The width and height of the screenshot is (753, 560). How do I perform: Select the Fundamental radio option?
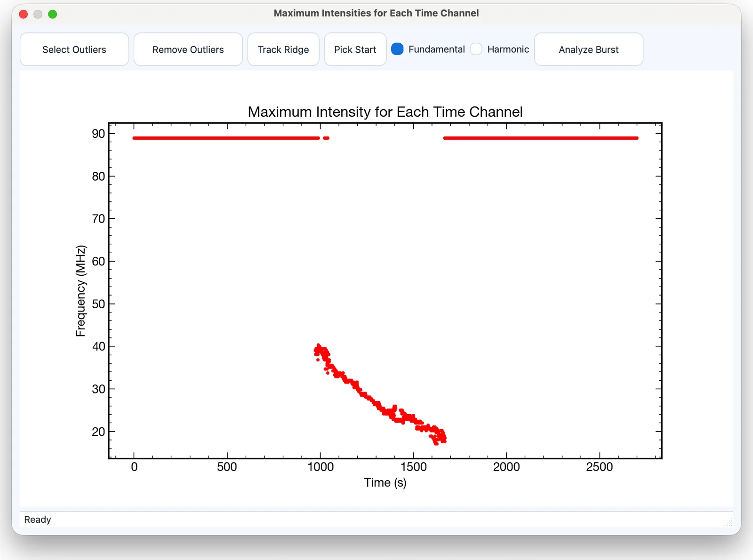pos(428,49)
